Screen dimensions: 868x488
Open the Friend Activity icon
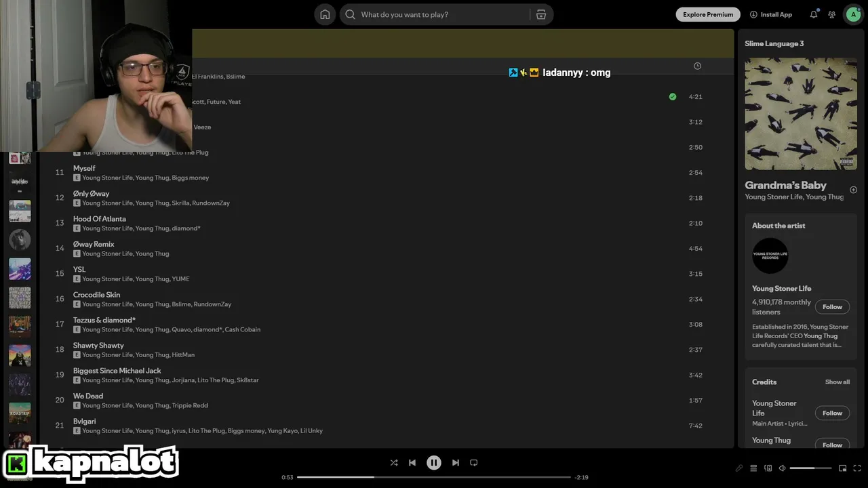coord(832,14)
